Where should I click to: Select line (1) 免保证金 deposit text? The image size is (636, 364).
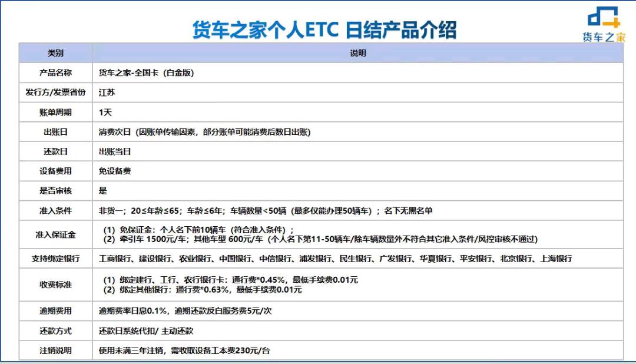coord(198,230)
